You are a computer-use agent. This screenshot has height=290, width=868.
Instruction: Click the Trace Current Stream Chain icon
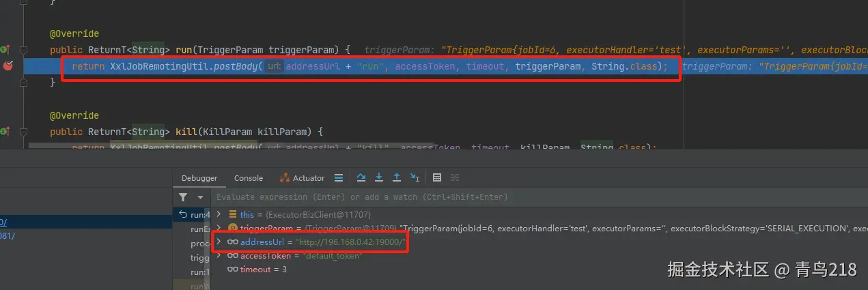pos(455,178)
